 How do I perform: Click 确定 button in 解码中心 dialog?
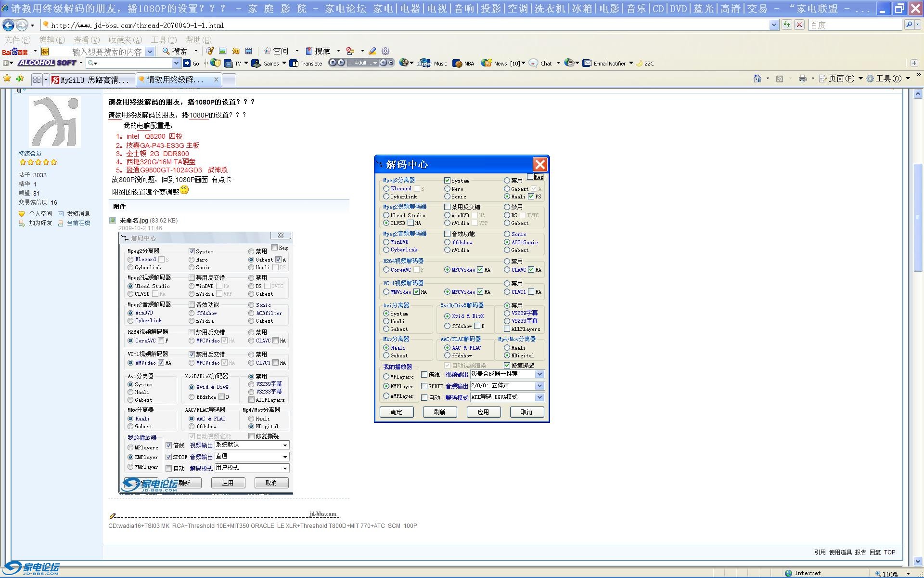tap(397, 412)
